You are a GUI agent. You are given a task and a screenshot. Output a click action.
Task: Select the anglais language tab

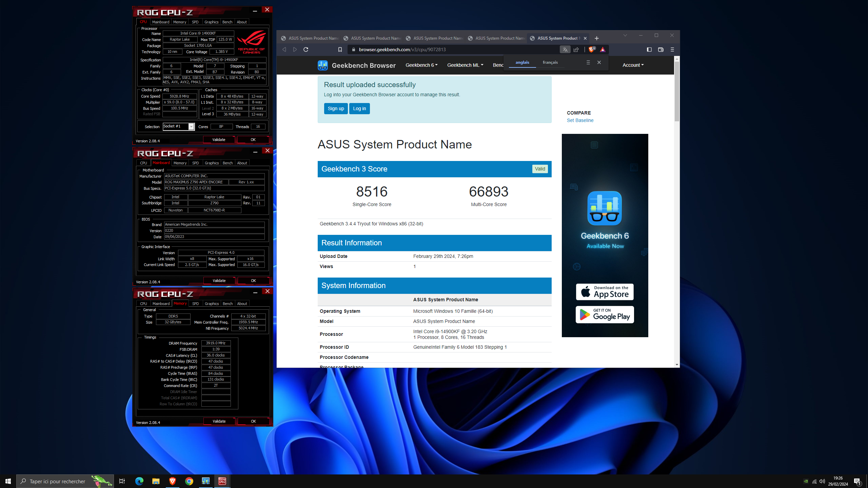click(x=522, y=62)
